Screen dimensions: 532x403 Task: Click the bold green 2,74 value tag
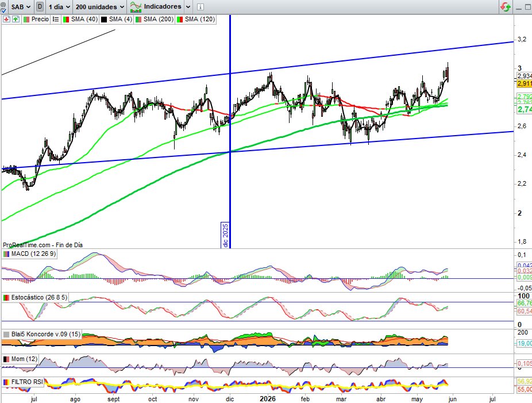[x=524, y=109]
